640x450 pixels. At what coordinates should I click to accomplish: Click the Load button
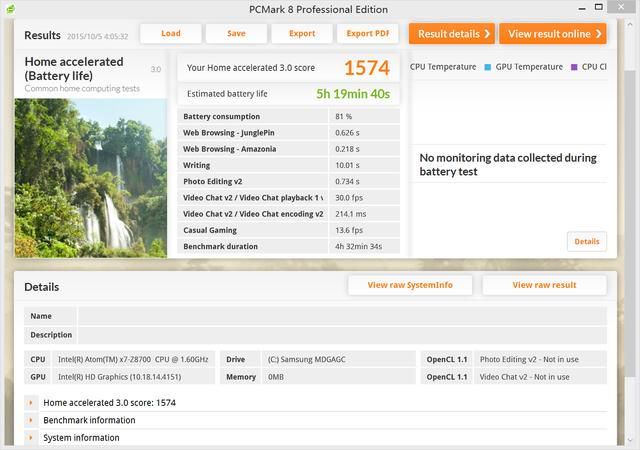(171, 33)
